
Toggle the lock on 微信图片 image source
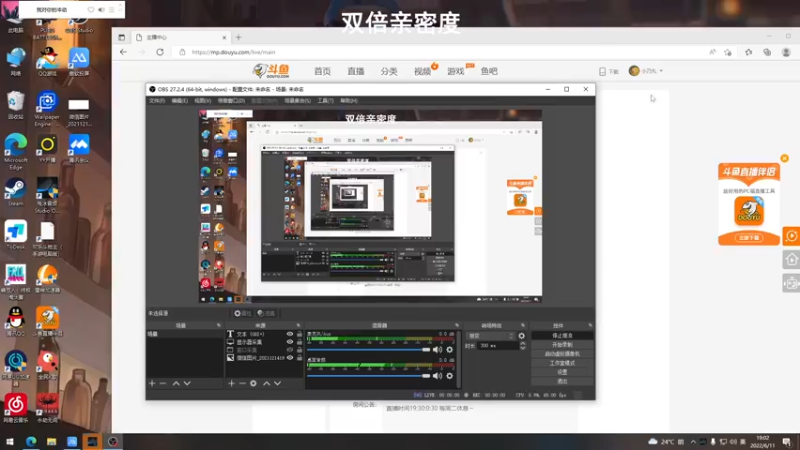point(299,358)
